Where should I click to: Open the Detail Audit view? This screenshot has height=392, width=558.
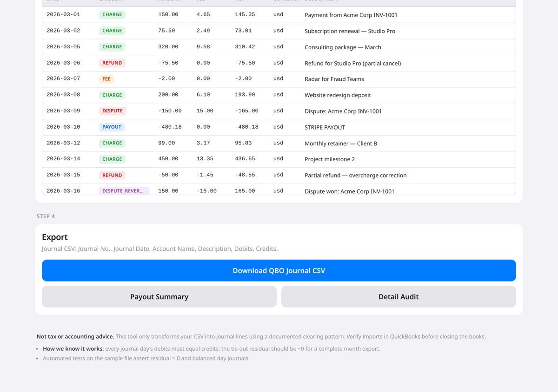point(399,296)
